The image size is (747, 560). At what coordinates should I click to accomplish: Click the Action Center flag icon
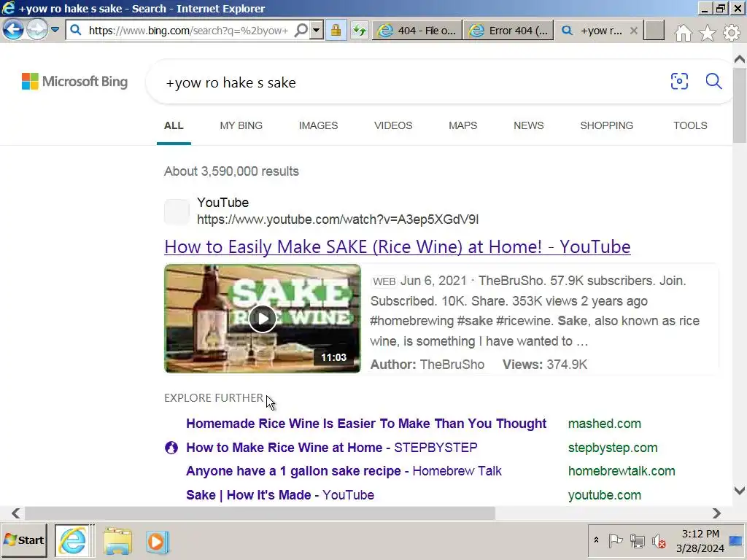click(615, 541)
